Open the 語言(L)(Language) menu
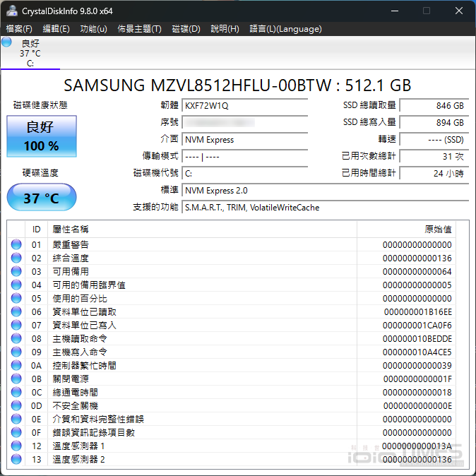This screenshot has width=476, height=476. [285, 29]
